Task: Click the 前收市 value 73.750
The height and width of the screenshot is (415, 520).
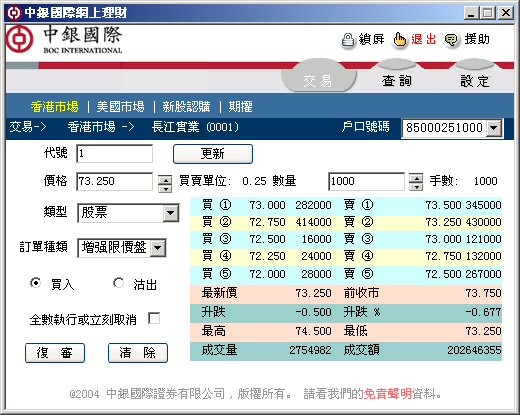Action: click(x=483, y=293)
